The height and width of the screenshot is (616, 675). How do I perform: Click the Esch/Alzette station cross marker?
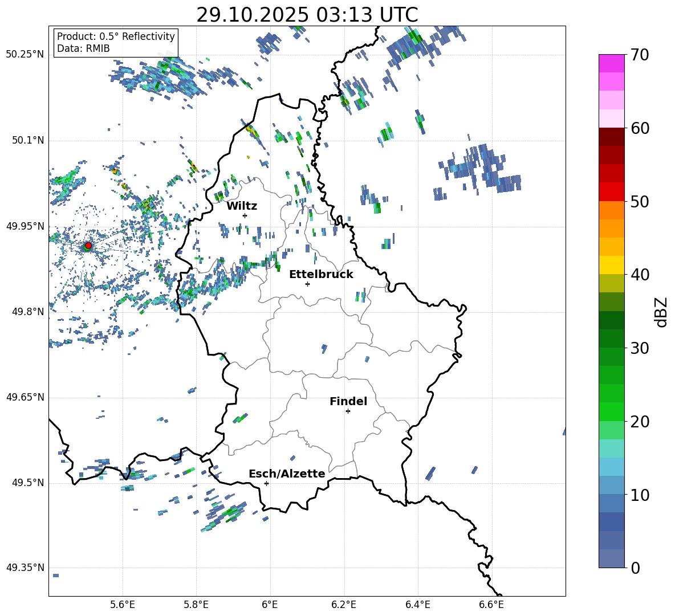coord(266,483)
